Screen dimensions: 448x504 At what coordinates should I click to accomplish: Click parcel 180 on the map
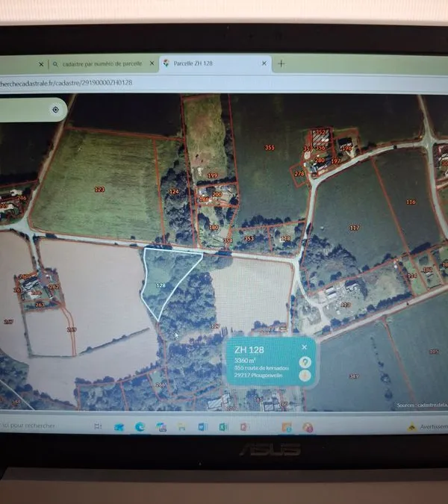[214, 227]
